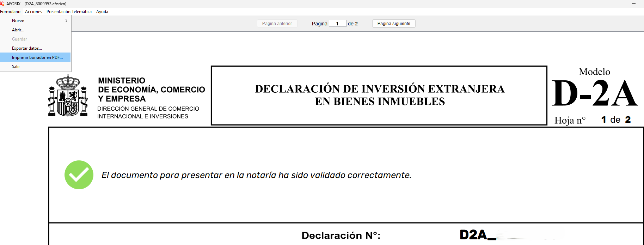Image resolution: width=644 pixels, height=245 pixels.
Task: Open the Acciones menu
Action: pyautogui.click(x=33, y=12)
